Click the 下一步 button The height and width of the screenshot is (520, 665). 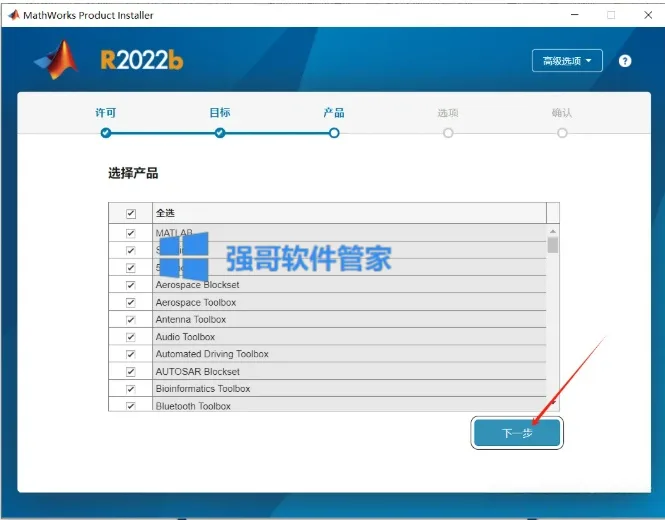(x=517, y=433)
